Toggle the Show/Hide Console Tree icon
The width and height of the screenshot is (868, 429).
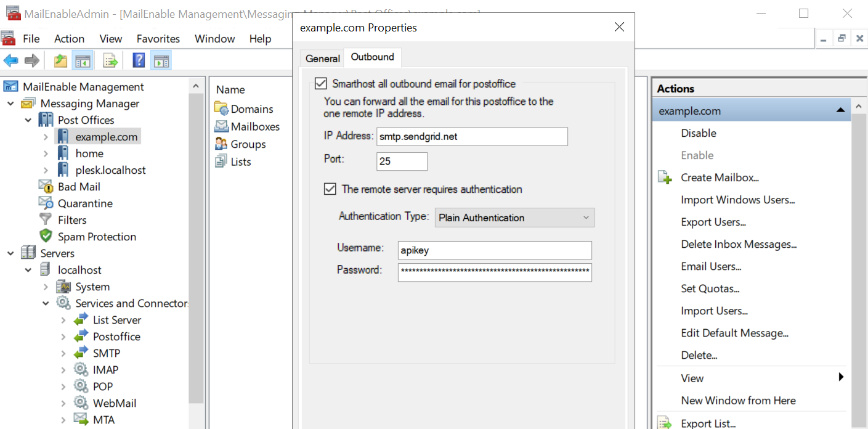pyautogui.click(x=83, y=60)
